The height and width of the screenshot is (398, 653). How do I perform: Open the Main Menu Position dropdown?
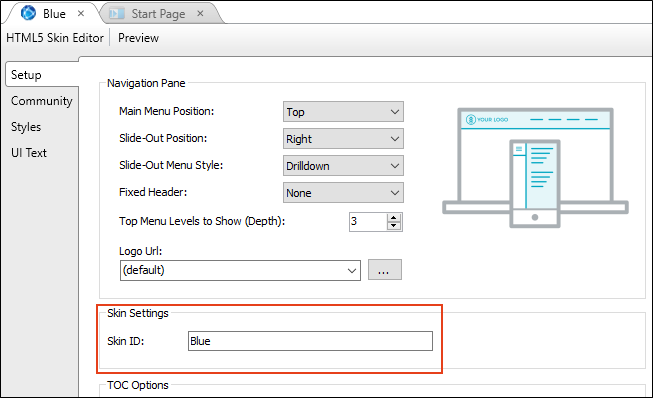(x=343, y=112)
